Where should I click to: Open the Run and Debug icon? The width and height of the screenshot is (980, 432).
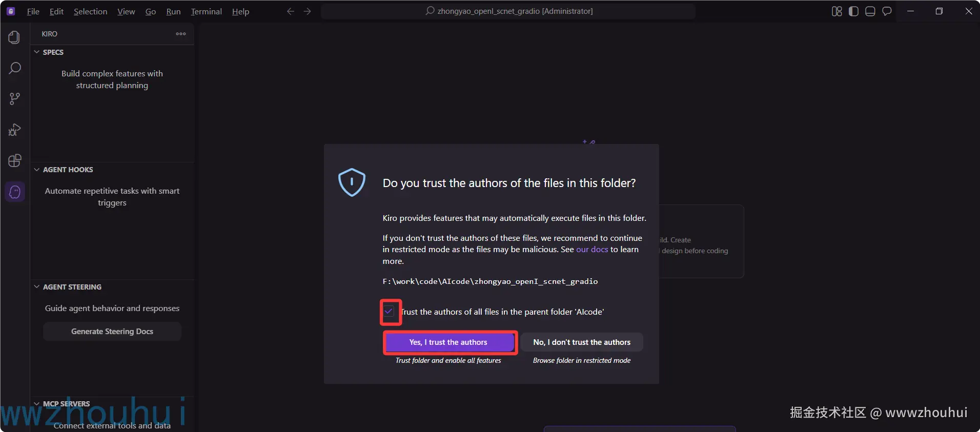pos(14,130)
